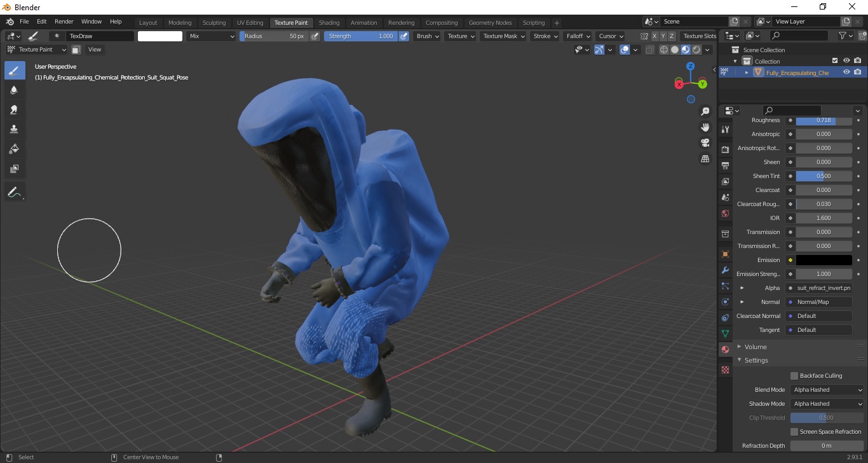
Task: Click the zoom magnifier viewport icon
Action: point(705,111)
